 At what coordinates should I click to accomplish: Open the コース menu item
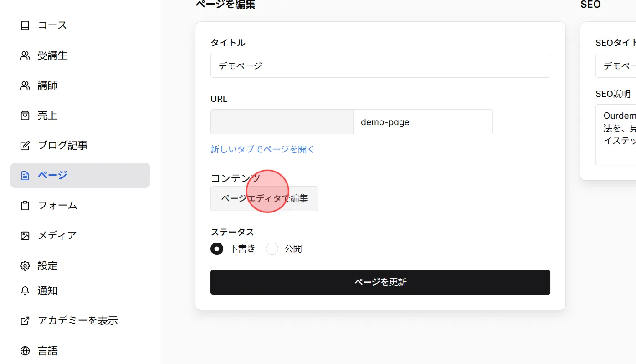tap(80, 25)
